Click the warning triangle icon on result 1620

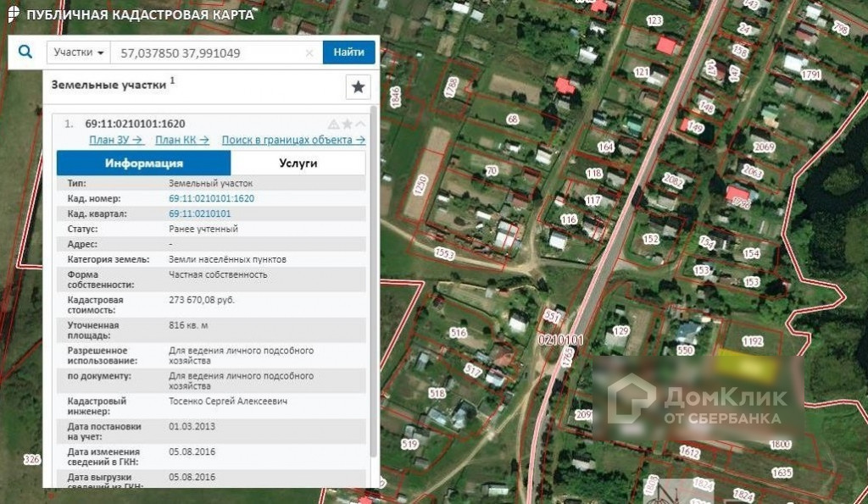[x=333, y=124]
